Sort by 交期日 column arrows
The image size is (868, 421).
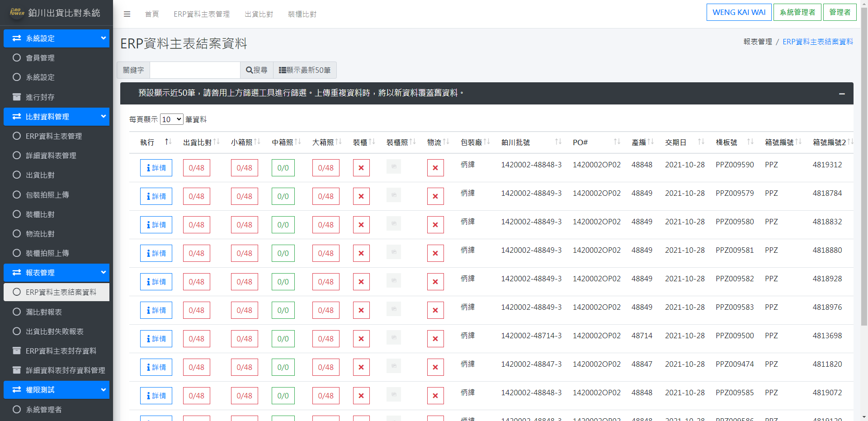tap(701, 142)
